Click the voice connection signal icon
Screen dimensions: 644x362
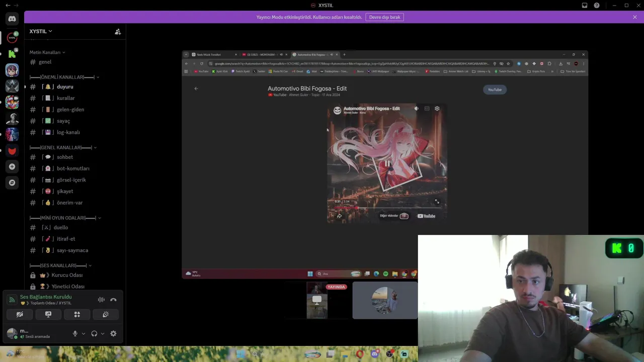pyautogui.click(x=11, y=300)
